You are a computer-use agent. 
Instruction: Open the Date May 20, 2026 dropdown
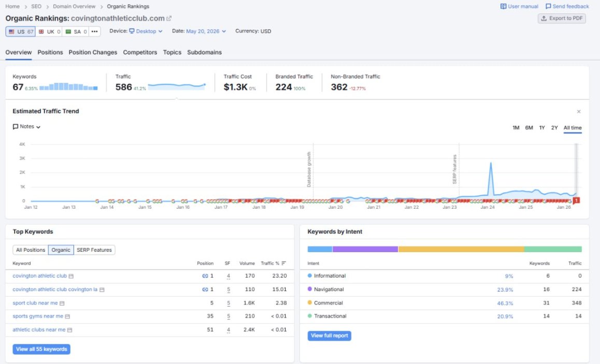(206, 32)
